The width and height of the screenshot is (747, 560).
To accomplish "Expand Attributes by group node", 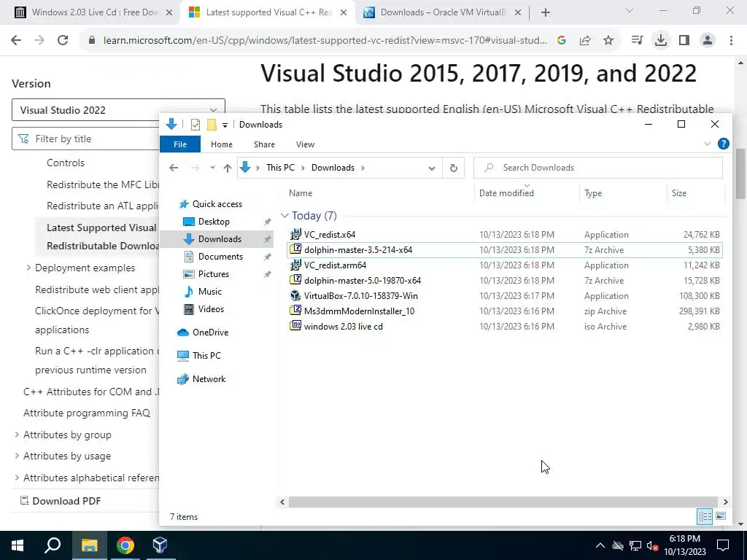I will [17, 435].
